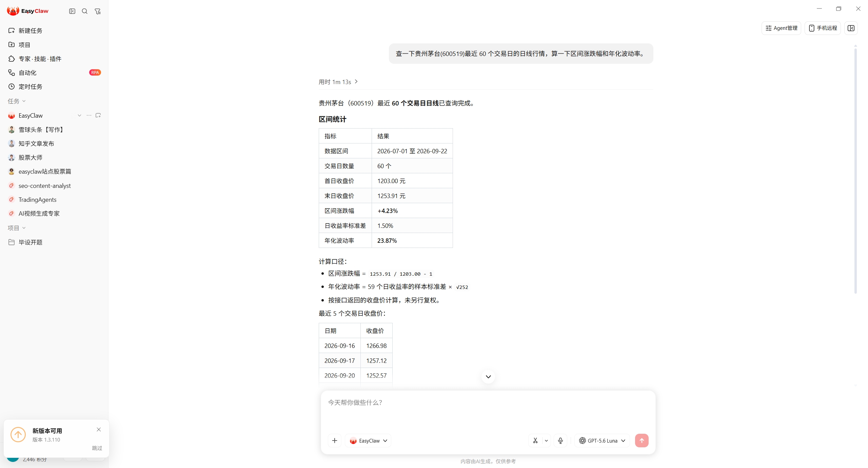The image size is (868, 468).
Task: Open the 毕设开题 project folder
Action: pyautogui.click(x=54, y=242)
